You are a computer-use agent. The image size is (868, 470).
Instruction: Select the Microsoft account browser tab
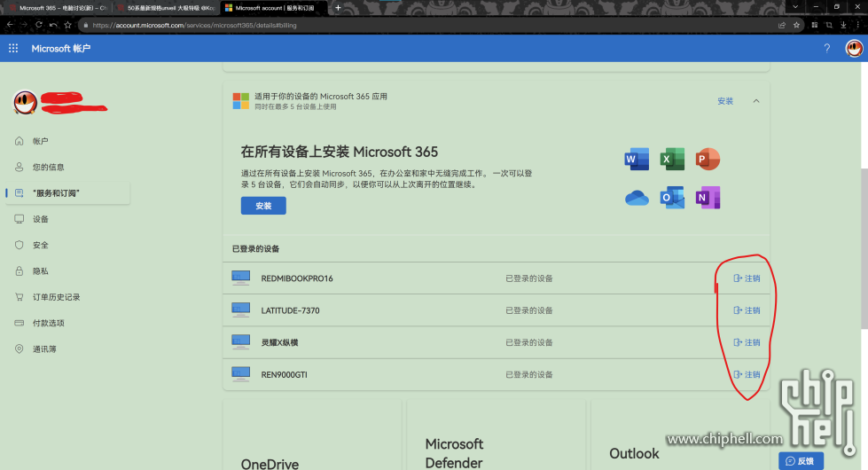coord(273,8)
